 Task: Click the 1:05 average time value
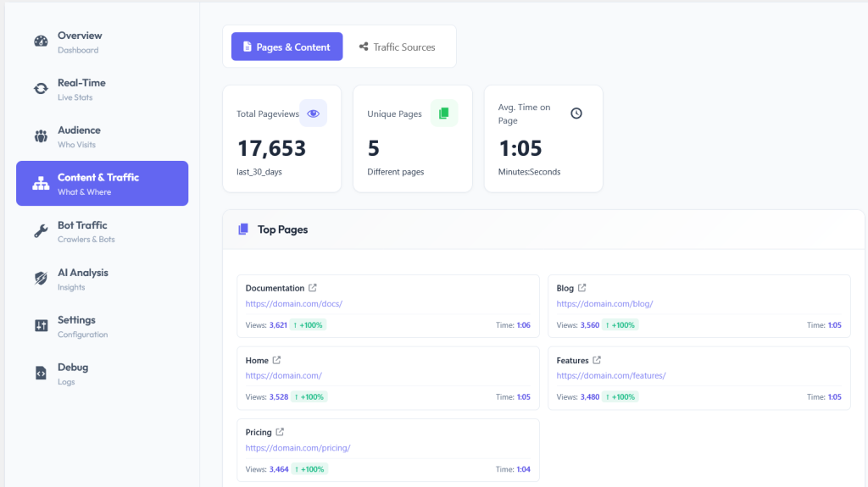pyautogui.click(x=520, y=148)
